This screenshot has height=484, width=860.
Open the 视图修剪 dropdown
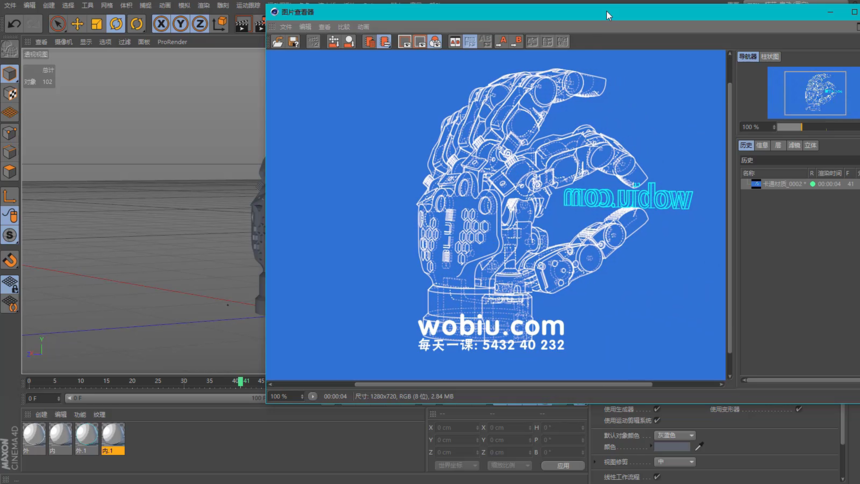click(675, 462)
